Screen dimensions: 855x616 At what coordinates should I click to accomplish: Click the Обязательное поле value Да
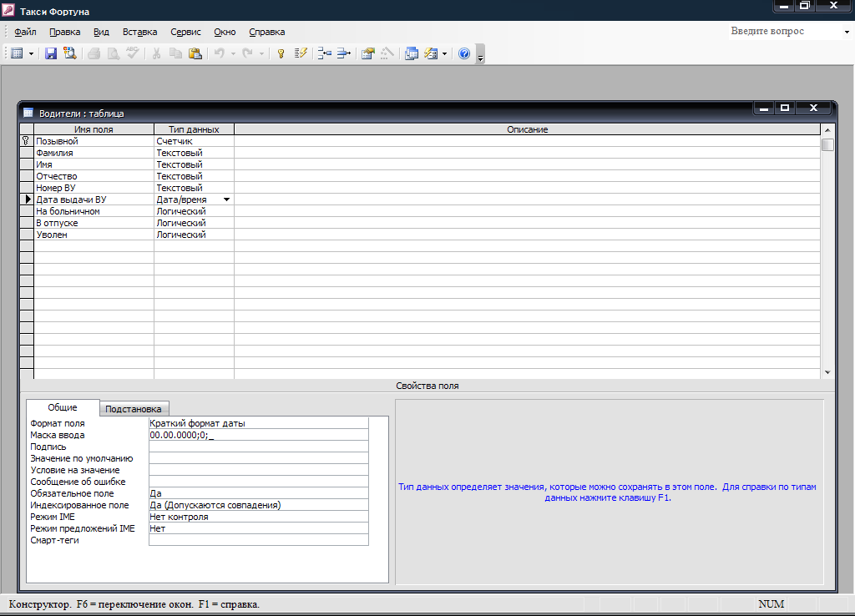[259, 493]
